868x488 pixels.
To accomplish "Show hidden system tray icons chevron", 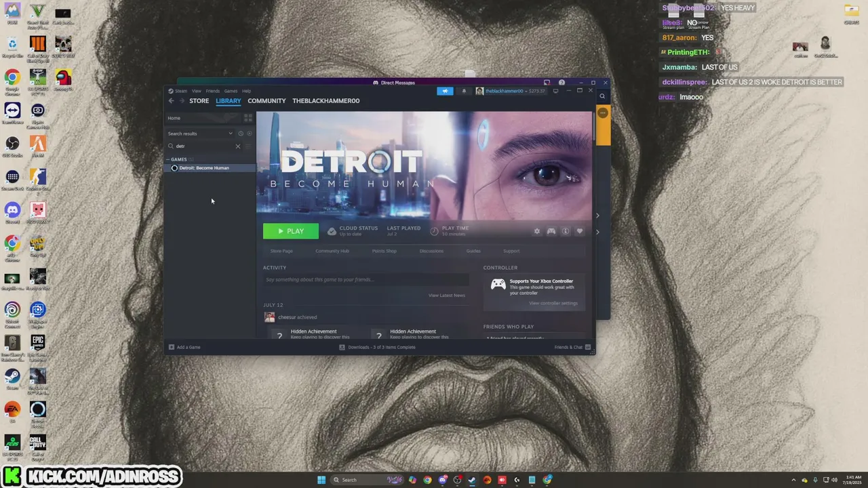I will click(793, 480).
